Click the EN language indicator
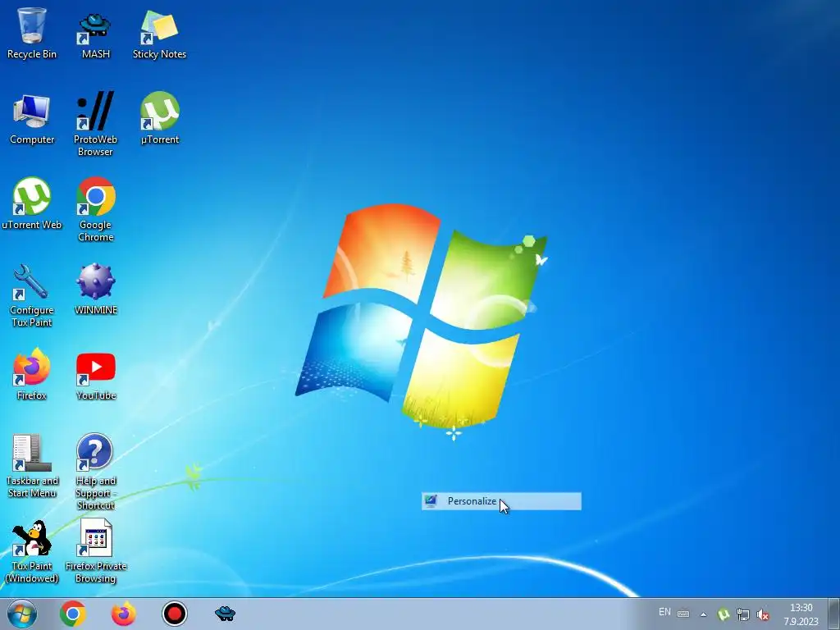840x630 pixels. pyautogui.click(x=664, y=612)
